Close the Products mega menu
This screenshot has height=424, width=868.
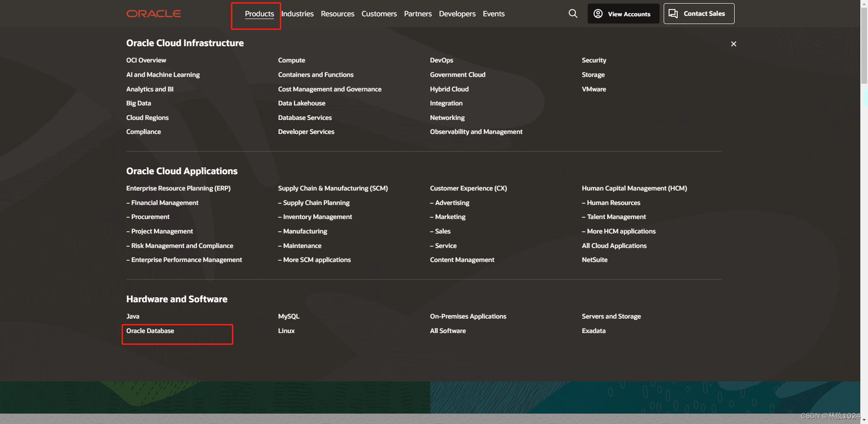coord(733,44)
